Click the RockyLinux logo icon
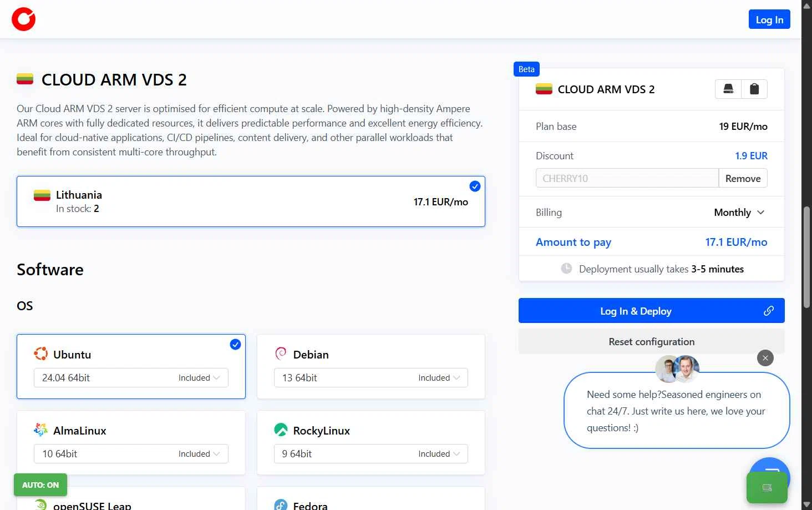This screenshot has height=510, width=812. click(281, 430)
